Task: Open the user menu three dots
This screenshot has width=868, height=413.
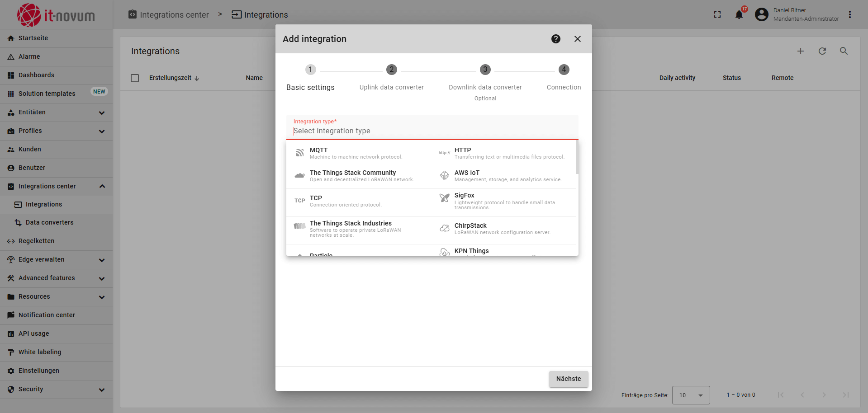Action: pos(849,14)
